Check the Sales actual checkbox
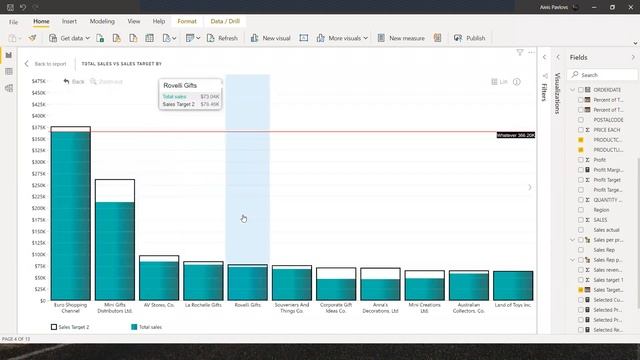Screen dimensions: 640x360 [581, 230]
